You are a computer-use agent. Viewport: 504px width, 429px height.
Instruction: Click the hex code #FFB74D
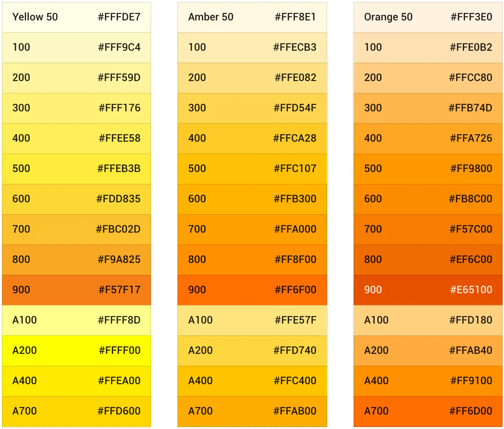pos(470,108)
